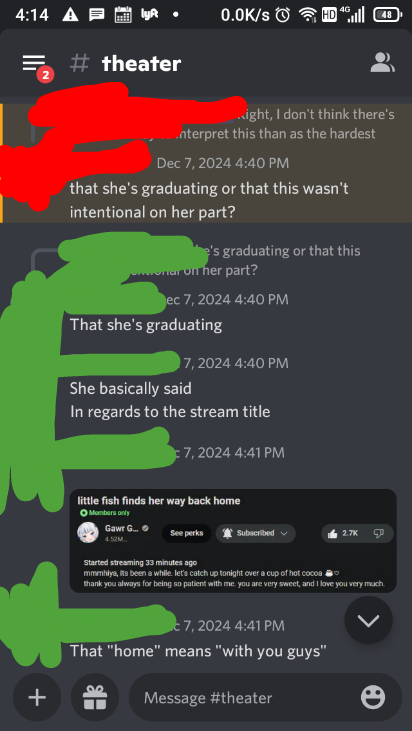Tap the Gawr Gura channel avatar
The height and width of the screenshot is (731, 412).
[x=88, y=533]
